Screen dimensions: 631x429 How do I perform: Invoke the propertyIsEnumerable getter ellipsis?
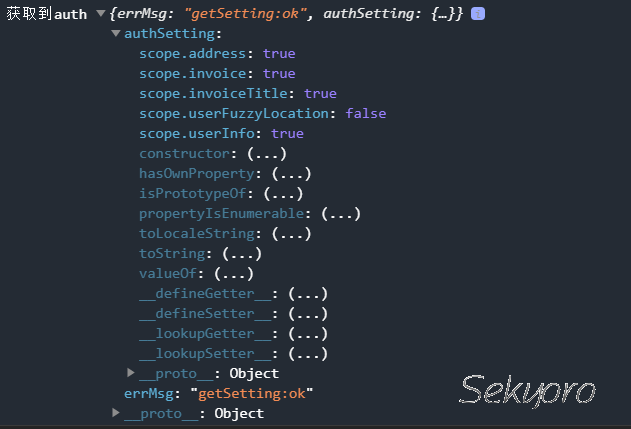pos(341,213)
